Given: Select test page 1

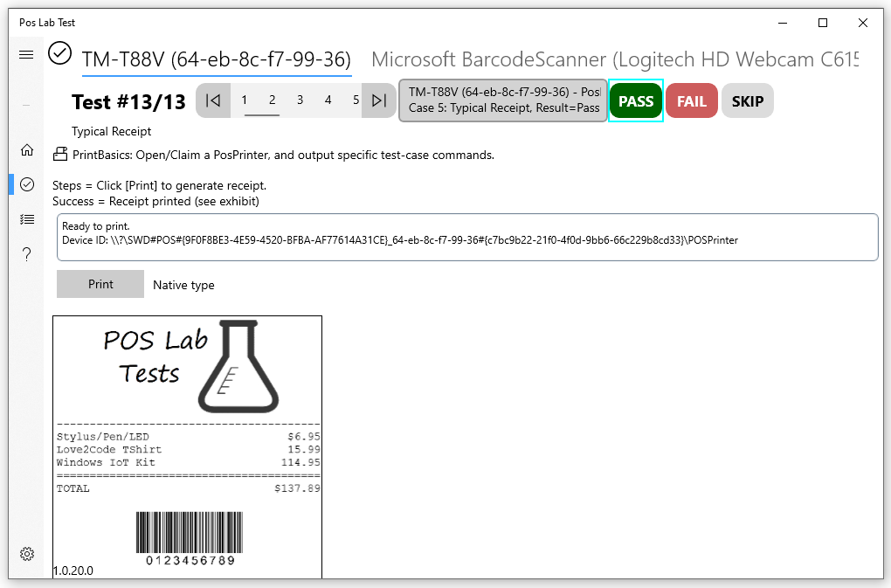Looking at the screenshot, I should click(245, 100).
